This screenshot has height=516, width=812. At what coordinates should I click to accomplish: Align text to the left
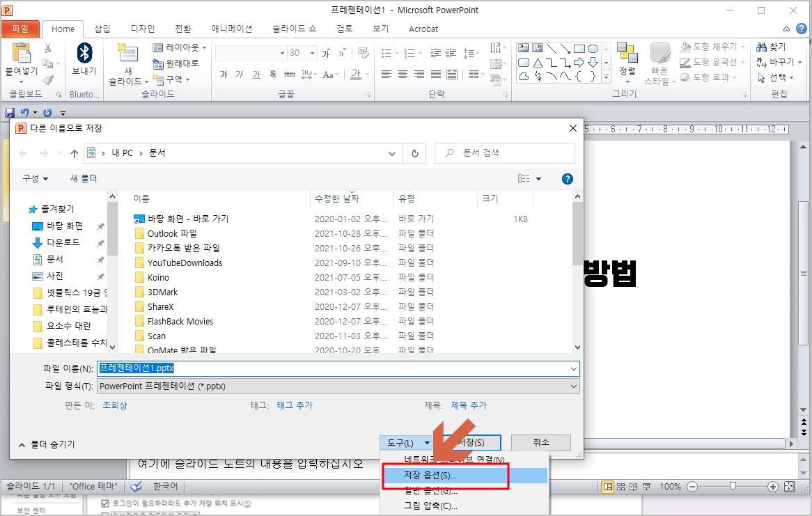(x=386, y=75)
